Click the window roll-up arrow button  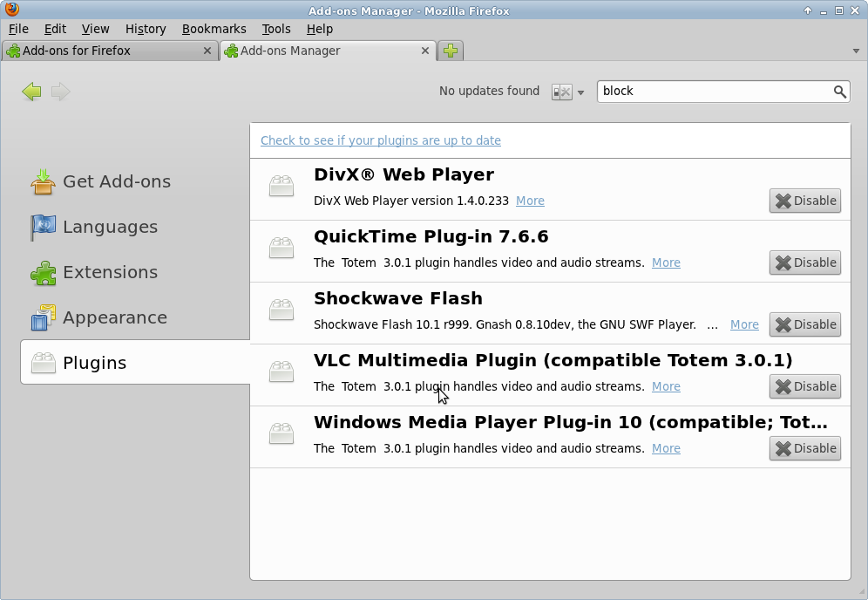[808, 10]
